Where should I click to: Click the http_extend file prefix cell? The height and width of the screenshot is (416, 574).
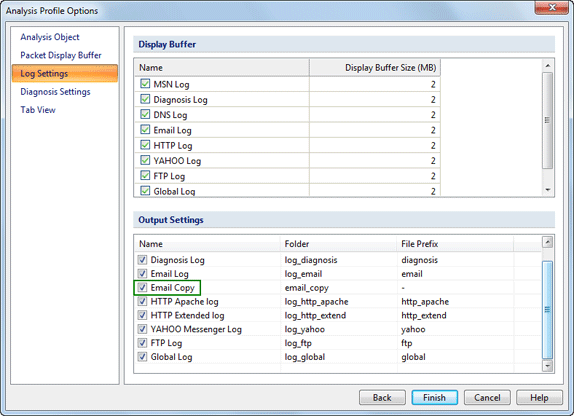pos(424,315)
